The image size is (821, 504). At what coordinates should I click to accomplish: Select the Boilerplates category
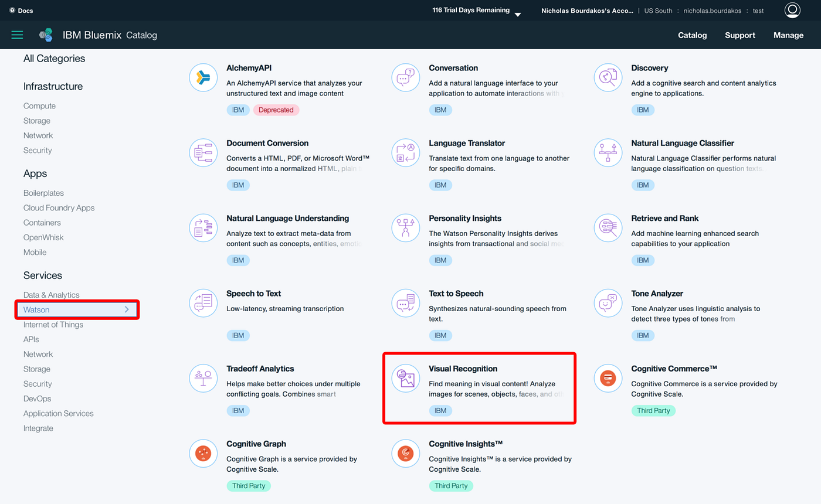[x=43, y=193]
